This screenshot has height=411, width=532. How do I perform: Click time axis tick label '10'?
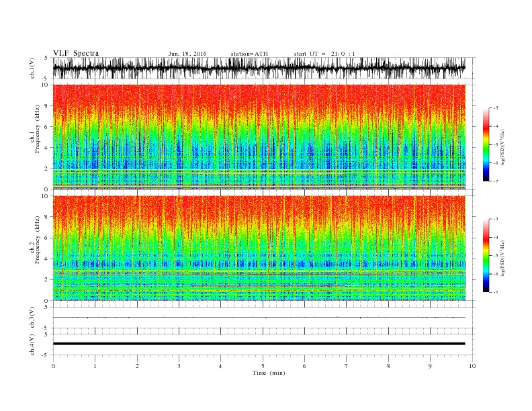point(472,366)
